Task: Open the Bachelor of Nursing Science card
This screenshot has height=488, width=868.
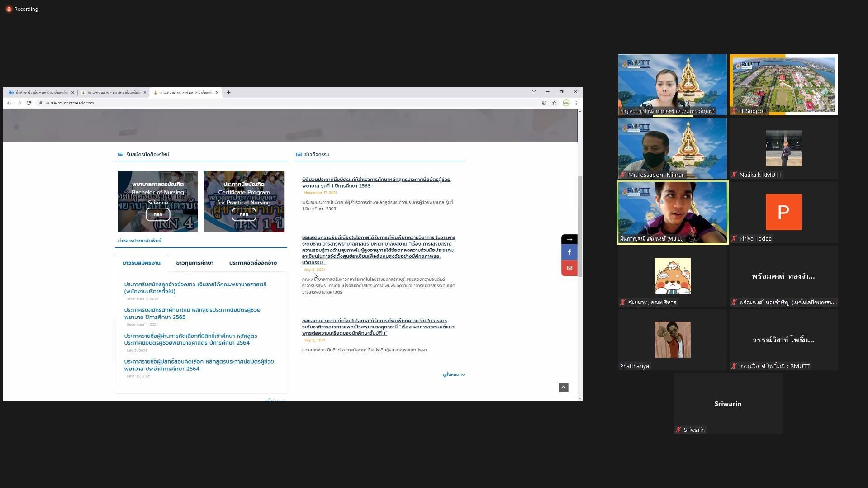Action: tap(158, 201)
